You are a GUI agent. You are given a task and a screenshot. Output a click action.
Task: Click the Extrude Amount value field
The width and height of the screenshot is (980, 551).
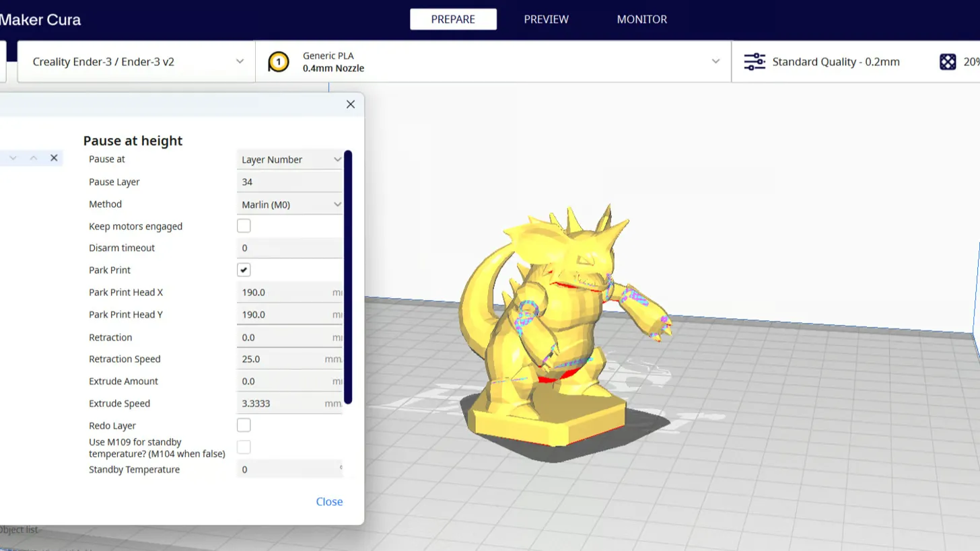[x=290, y=381]
